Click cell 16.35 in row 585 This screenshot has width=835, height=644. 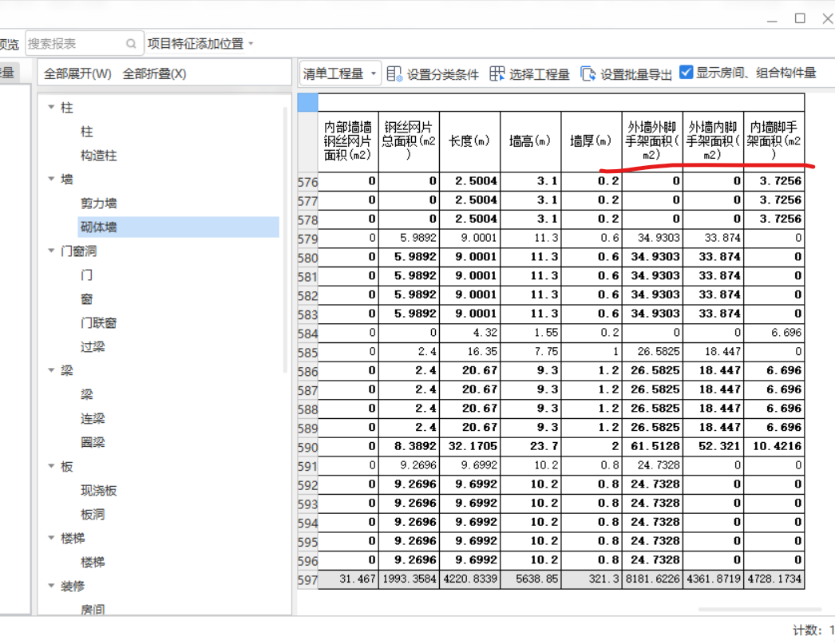(x=469, y=351)
